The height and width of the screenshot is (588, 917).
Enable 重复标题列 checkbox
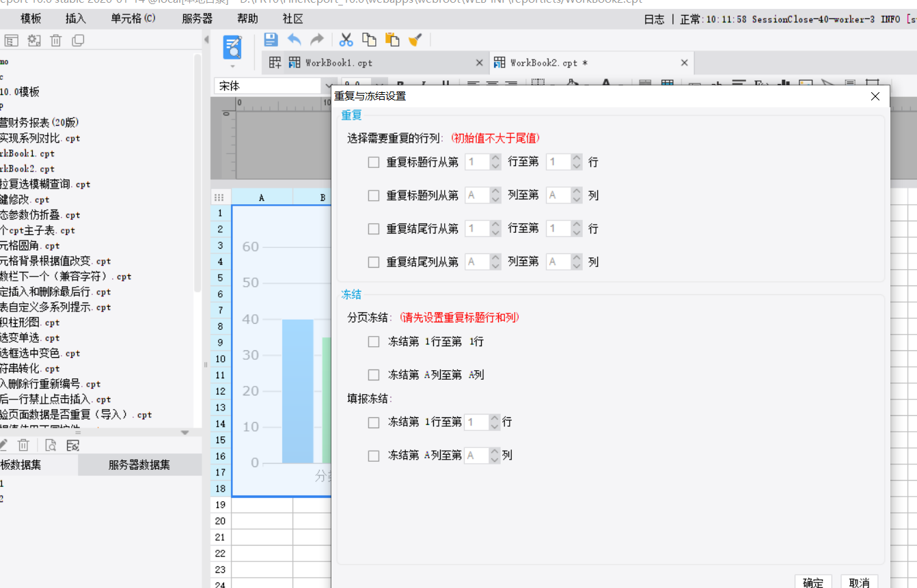(x=374, y=195)
